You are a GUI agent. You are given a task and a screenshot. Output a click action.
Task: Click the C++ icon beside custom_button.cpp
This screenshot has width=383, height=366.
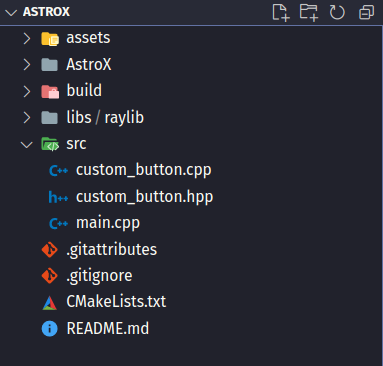58,171
